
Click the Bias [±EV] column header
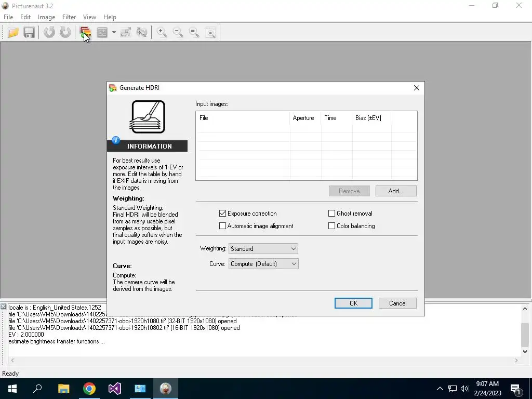[x=371, y=118]
